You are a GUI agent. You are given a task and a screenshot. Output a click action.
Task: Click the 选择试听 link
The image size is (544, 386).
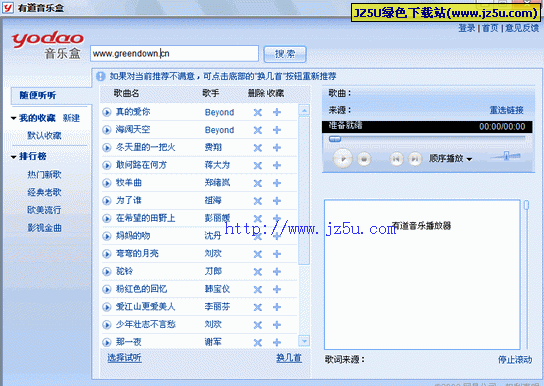[x=124, y=358]
